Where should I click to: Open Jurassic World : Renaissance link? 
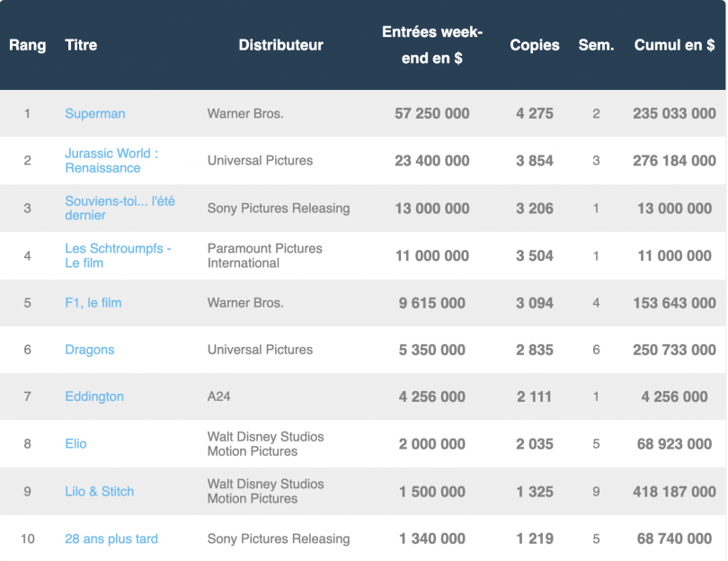pos(111,160)
